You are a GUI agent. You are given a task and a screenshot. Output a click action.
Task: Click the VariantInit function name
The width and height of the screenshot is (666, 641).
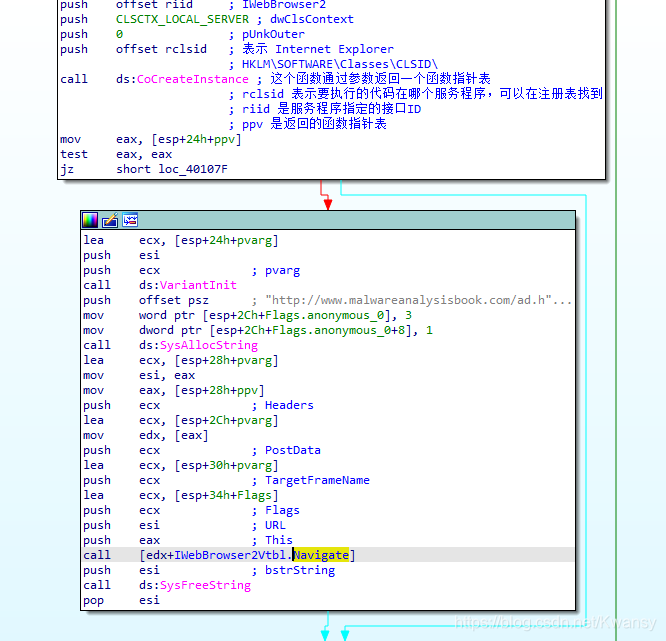pyautogui.click(x=198, y=285)
